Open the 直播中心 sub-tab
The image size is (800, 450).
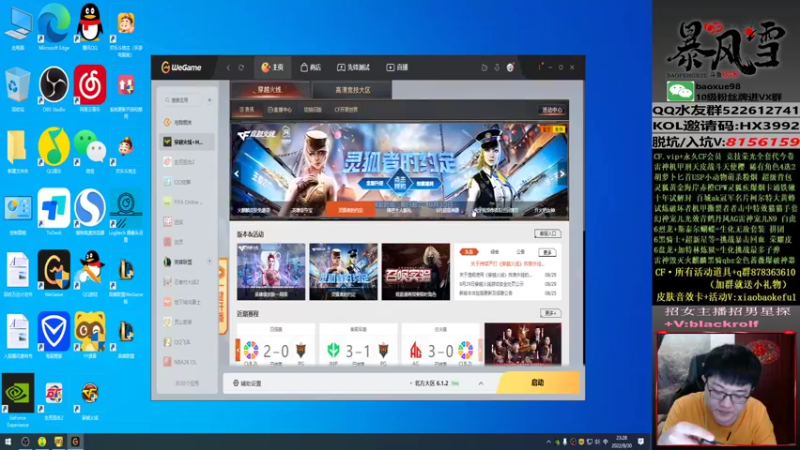tap(280, 110)
